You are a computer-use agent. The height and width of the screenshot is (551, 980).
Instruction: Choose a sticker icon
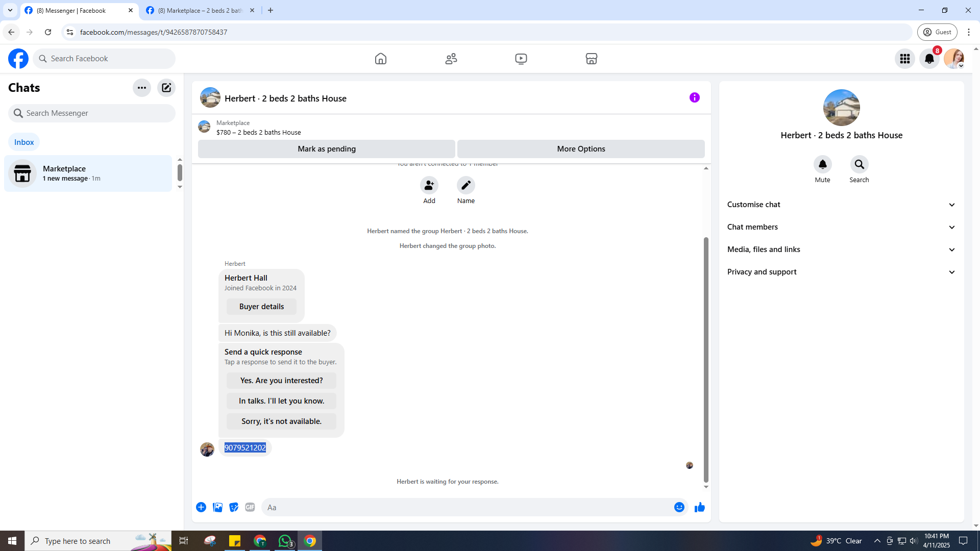[234, 507]
